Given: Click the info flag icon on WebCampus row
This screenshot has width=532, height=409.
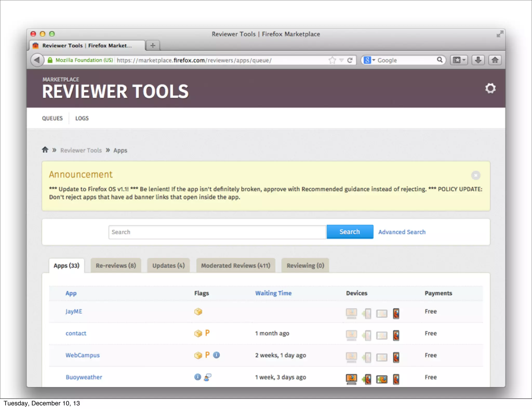Looking at the screenshot, I should click(x=216, y=355).
